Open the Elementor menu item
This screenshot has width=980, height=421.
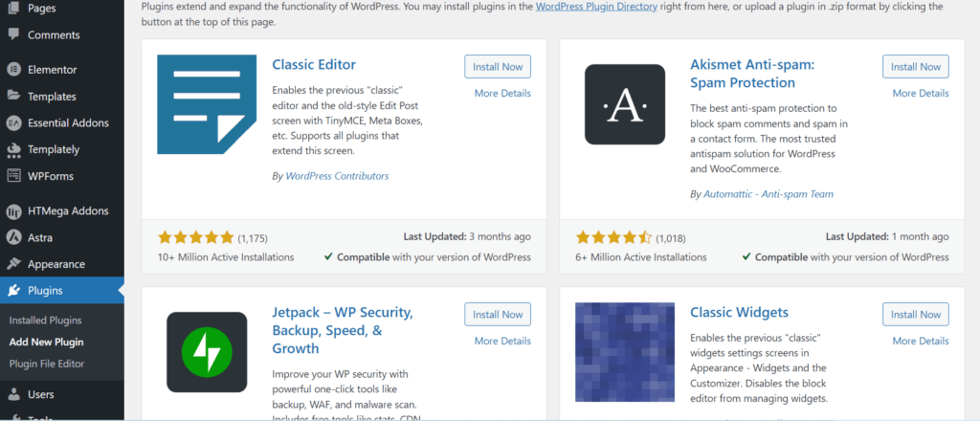pos(53,70)
